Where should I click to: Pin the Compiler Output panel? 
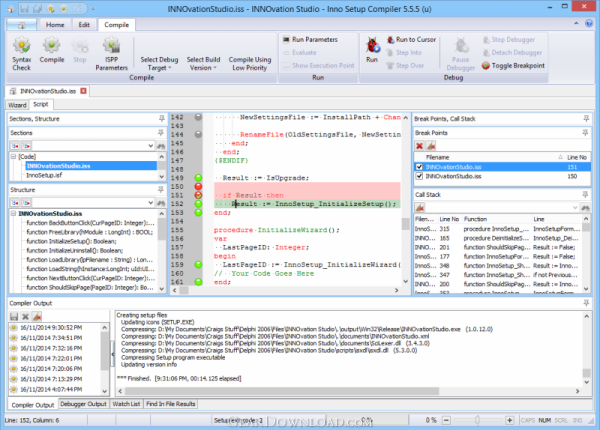pos(586,303)
